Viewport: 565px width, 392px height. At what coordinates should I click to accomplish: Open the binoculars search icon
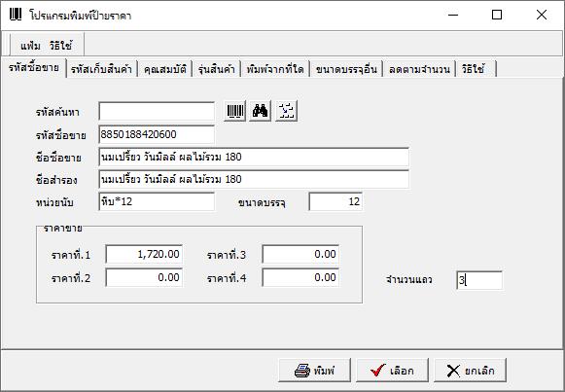[x=261, y=111]
